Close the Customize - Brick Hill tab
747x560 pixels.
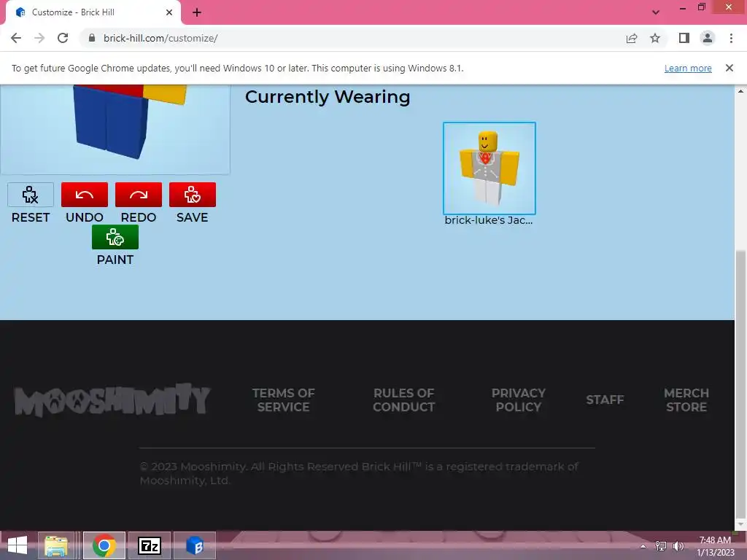pos(169,12)
